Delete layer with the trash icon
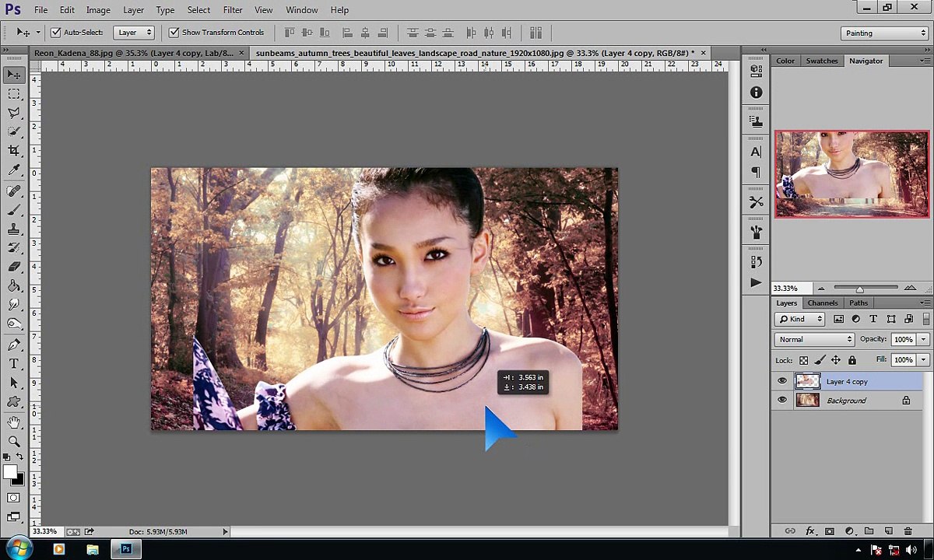The image size is (934, 560). tap(908, 531)
